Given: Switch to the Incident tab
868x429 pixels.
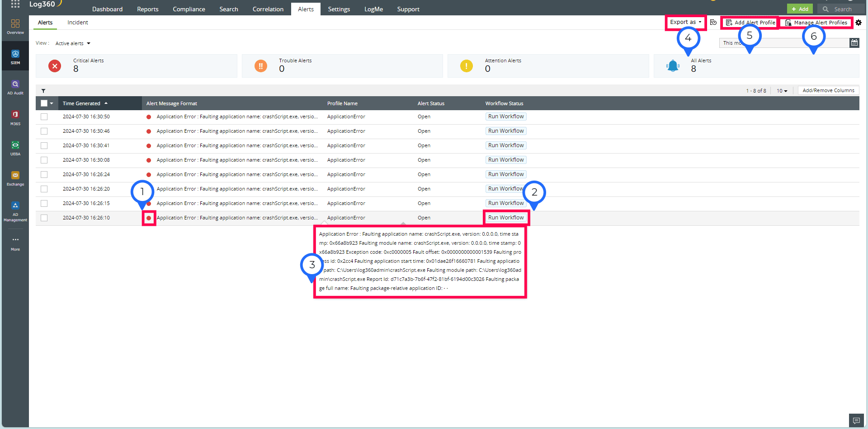Looking at the screenshot, I should click(77, 22).
